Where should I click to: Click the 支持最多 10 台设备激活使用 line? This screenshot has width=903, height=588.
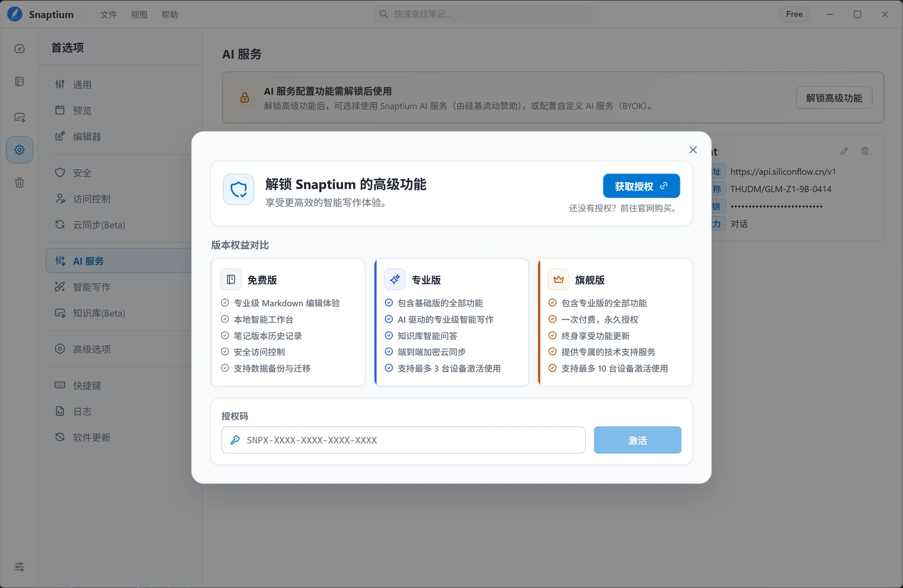[615, 368]
